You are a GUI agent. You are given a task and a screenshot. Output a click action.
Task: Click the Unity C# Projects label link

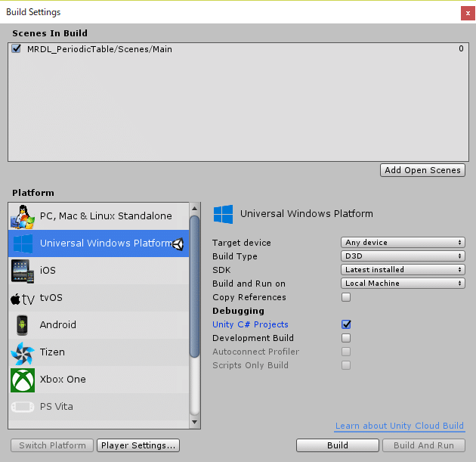coord(250,324)
